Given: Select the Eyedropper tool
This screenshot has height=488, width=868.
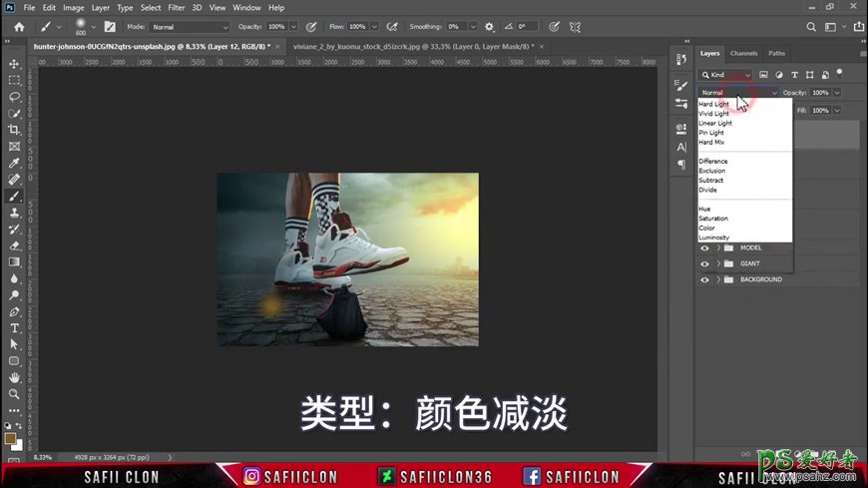Looking at the screenshot, I should point(14,163).
